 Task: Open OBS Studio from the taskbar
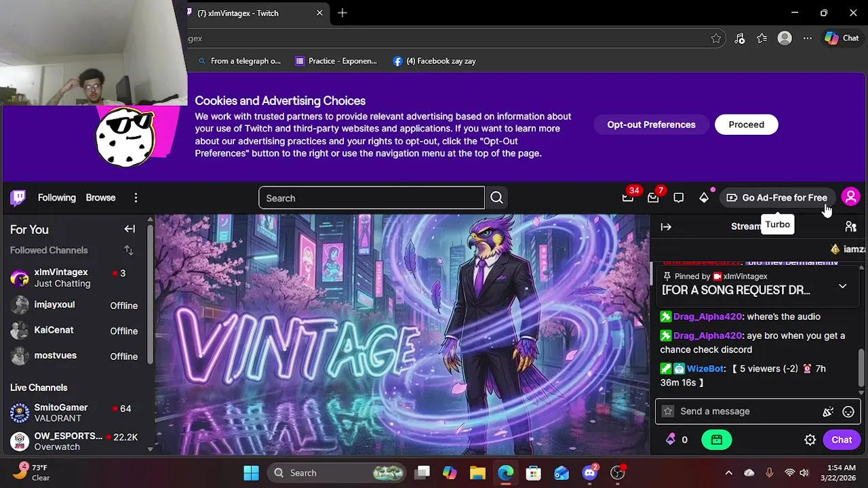click(617, 473)
